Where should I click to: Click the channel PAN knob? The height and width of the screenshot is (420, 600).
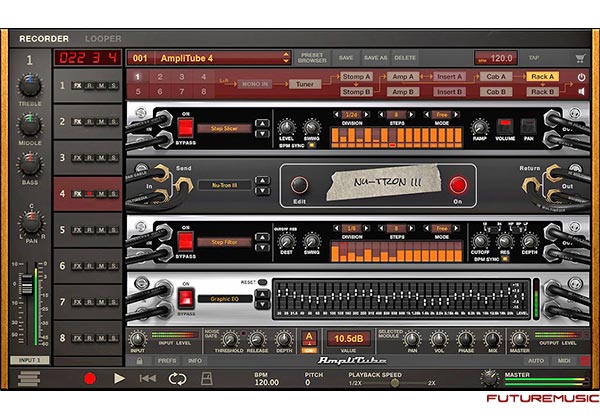[x=31, y=222]
